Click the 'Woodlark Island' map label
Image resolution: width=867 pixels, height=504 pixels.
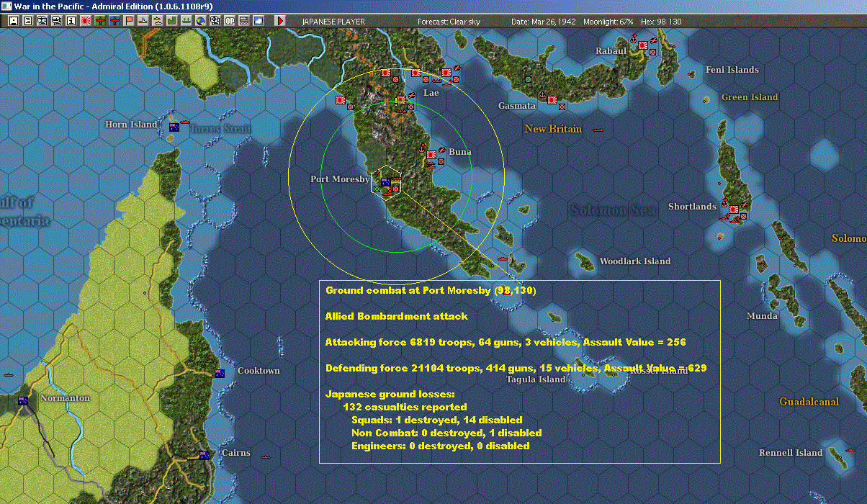(635, 261)
